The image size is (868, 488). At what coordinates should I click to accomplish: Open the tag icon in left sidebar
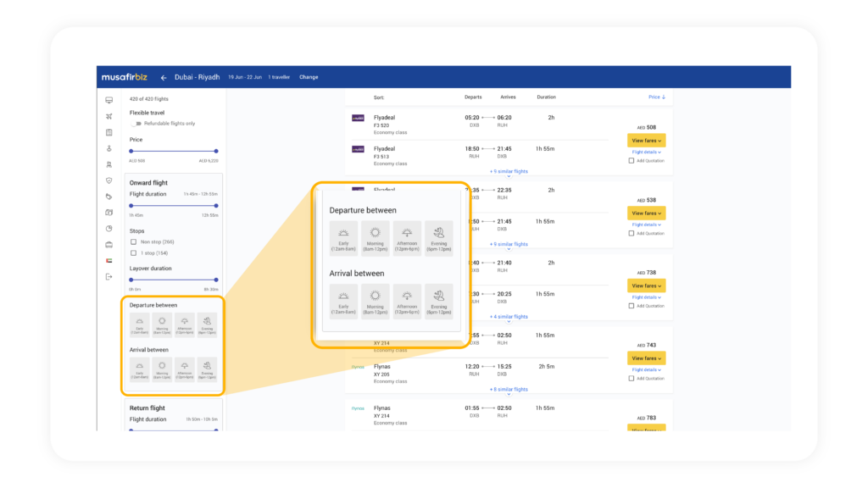109,197
